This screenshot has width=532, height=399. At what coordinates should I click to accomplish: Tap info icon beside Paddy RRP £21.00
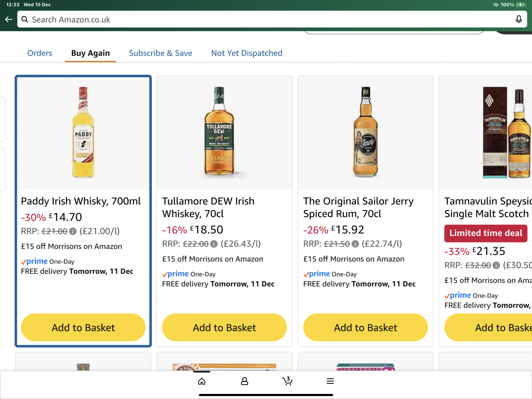pyautogui.click(x=73, y=231)
